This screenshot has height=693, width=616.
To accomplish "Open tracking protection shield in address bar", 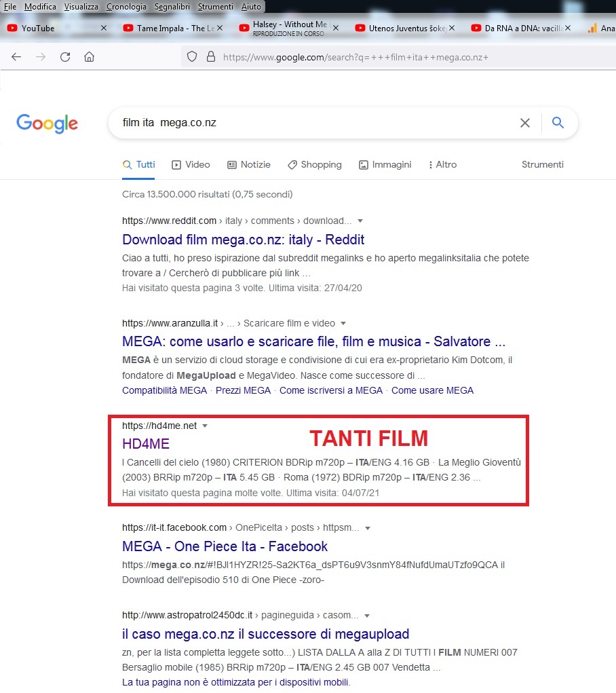I will (192, 56).
